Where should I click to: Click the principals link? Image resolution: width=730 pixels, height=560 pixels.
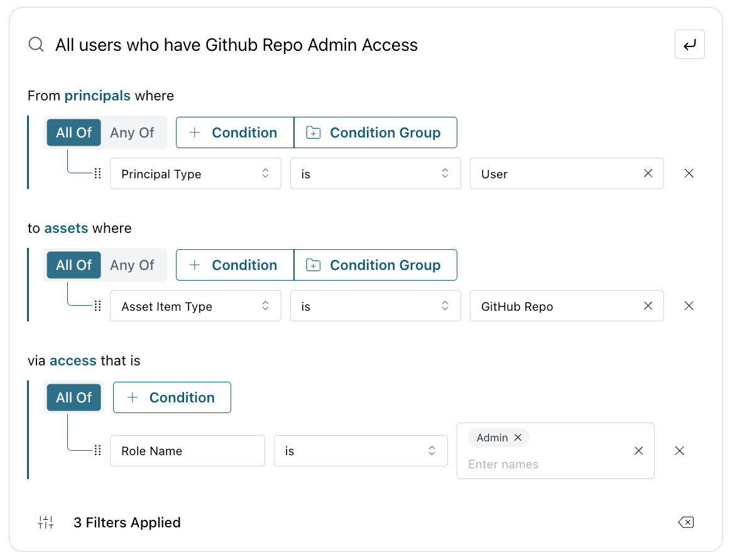[x=97, y=96]
